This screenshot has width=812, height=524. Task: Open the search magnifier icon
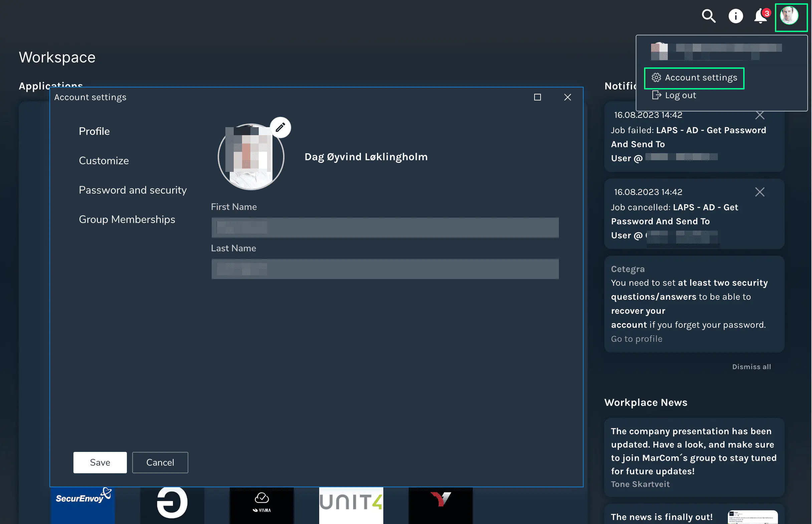(708, 16)
